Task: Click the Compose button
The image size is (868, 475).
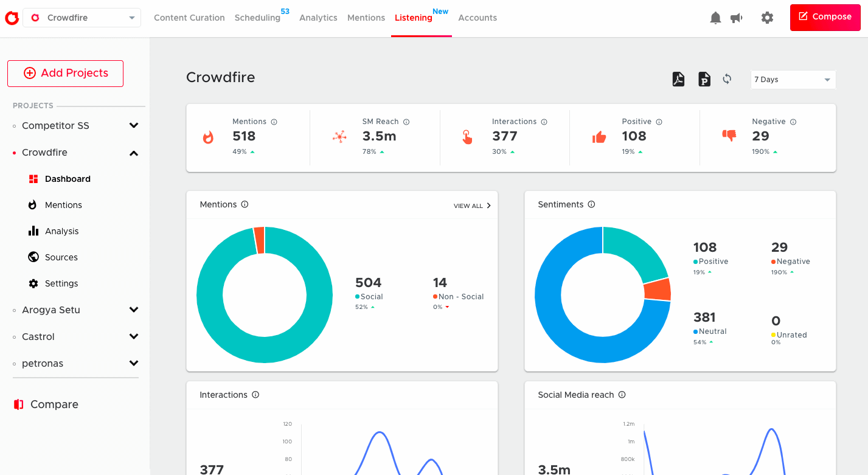Action: coord(825,18)
